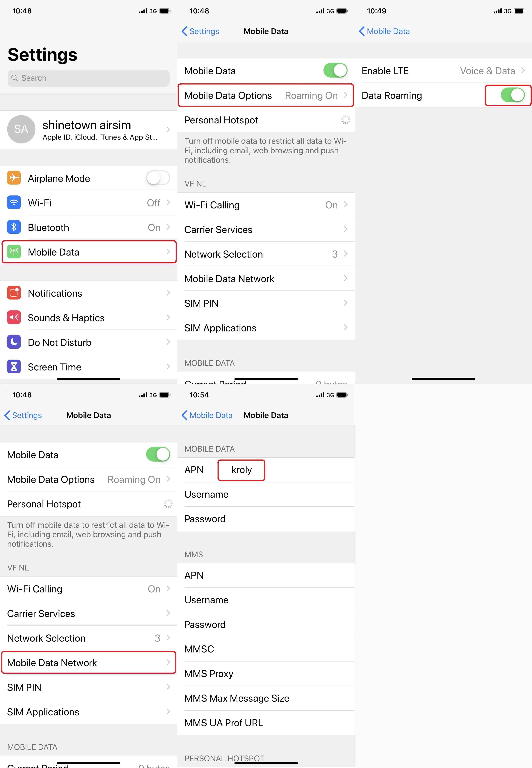This screenshot has width=532, height=768.
Task: Select the red Notifications icon
Action: [14, 293]
